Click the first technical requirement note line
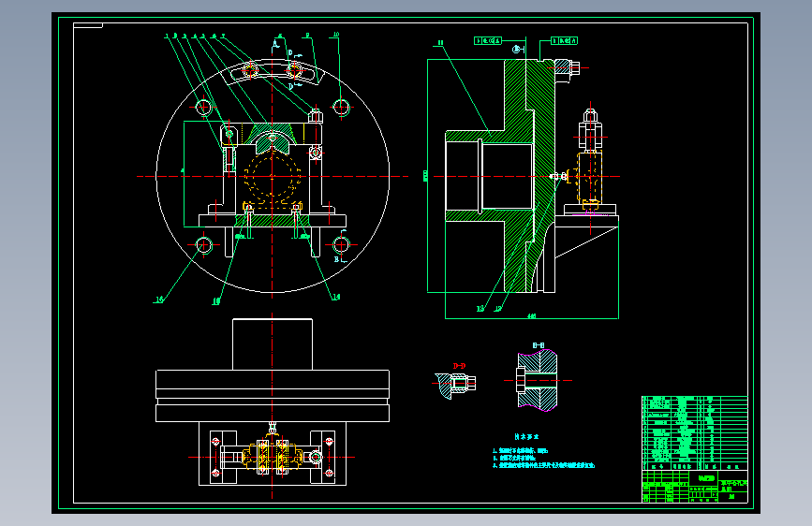Viewport: 812px width, 526px height. tap(520, 451)
